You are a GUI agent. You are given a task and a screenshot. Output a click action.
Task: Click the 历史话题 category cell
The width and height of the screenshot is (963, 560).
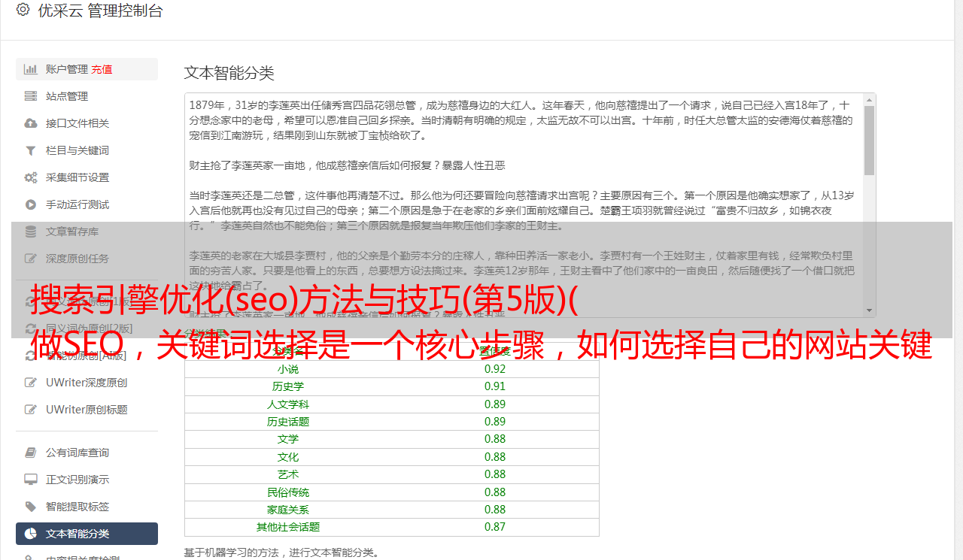click(x=287, y=422)
